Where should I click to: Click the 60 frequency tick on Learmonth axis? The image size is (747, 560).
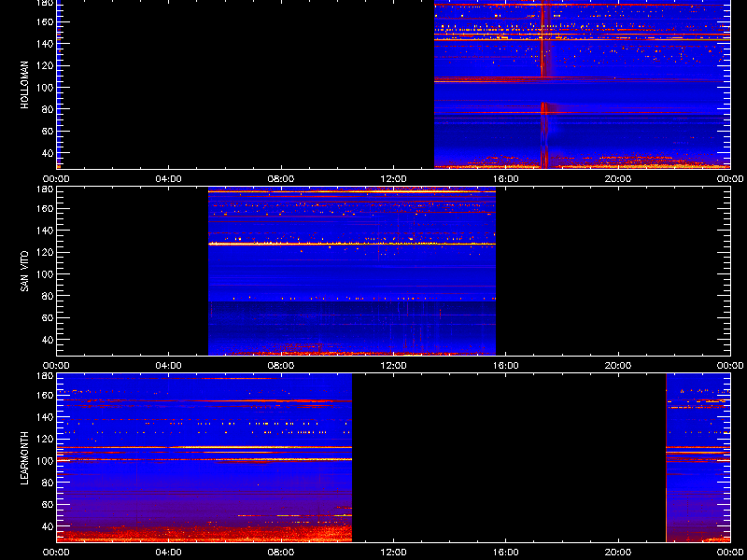pyautogui.click(x=47, y=504)
